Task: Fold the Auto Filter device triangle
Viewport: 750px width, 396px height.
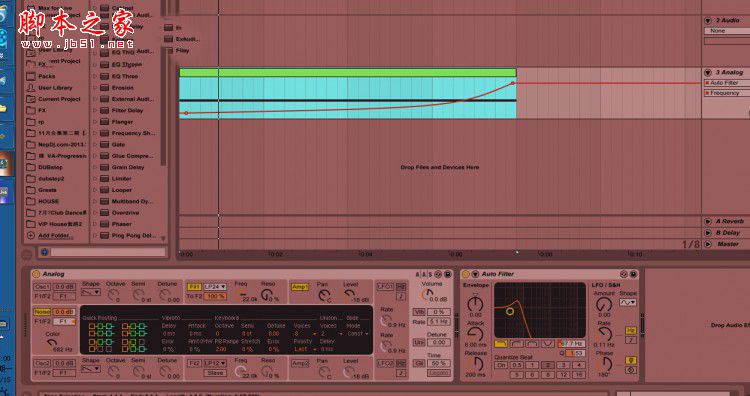Action: click(475, 274)
